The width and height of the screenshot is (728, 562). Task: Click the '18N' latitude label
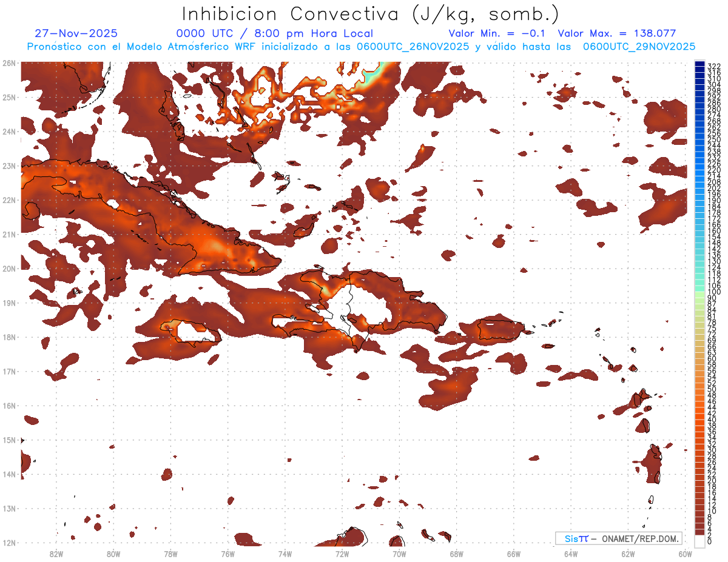[x=9, y=337]
